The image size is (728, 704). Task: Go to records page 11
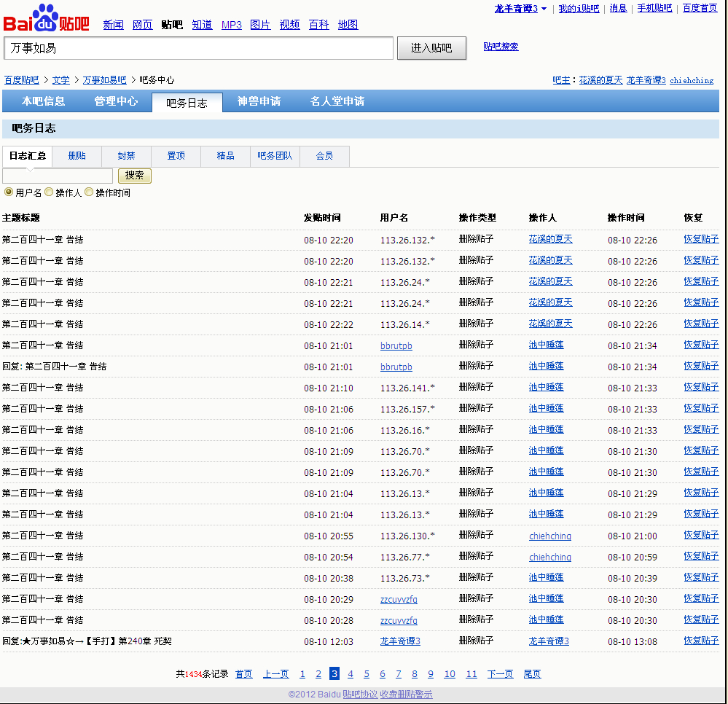471,674
